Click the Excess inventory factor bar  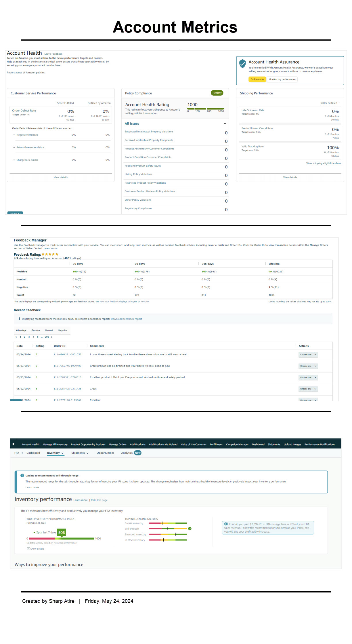coord(168,523)
